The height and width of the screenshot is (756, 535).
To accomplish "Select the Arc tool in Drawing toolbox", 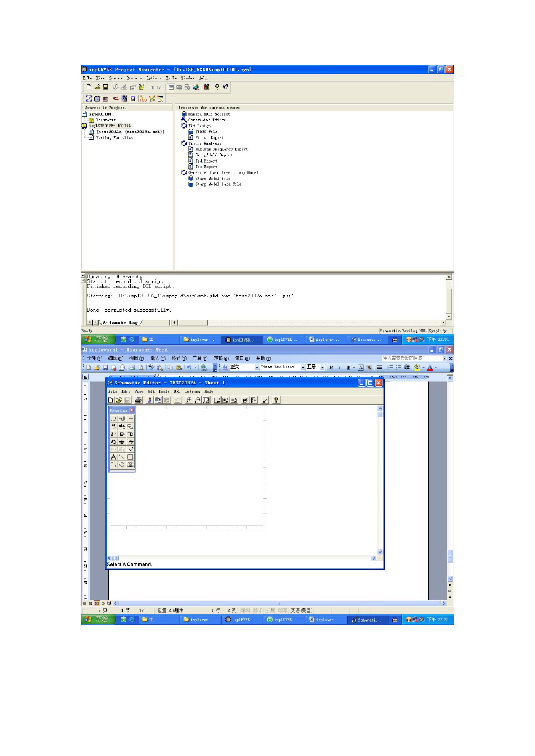I will coord(113,465).
